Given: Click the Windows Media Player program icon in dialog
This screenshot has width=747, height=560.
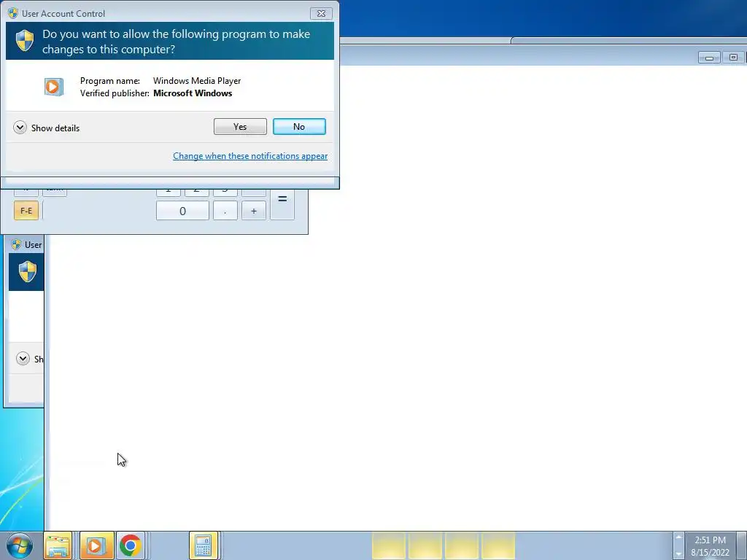Looking at the screenshot, I should click(x=54, y=87).
